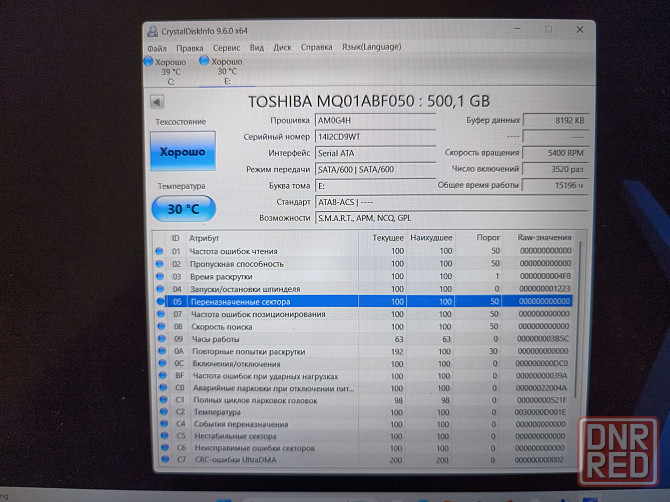Click the Хорошо health status button

tap(183, 152)
